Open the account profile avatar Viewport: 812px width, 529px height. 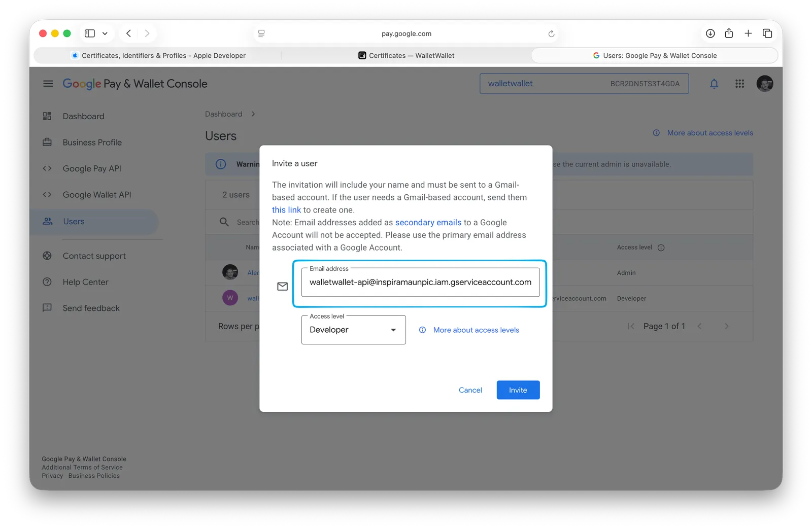click(765, 84)
